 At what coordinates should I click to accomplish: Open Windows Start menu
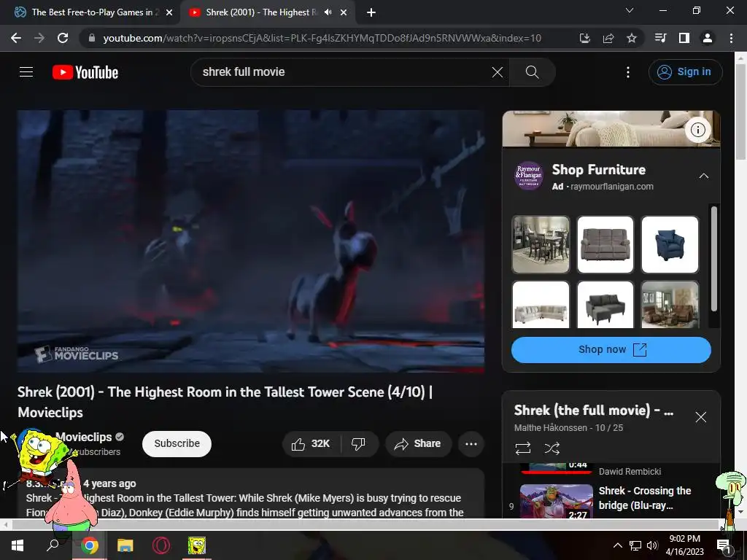[x=18, y=545]
